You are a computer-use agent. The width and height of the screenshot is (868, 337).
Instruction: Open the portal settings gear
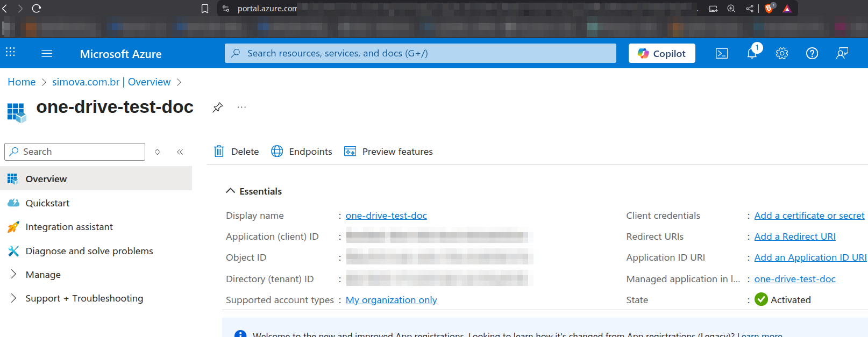point(782,53)
